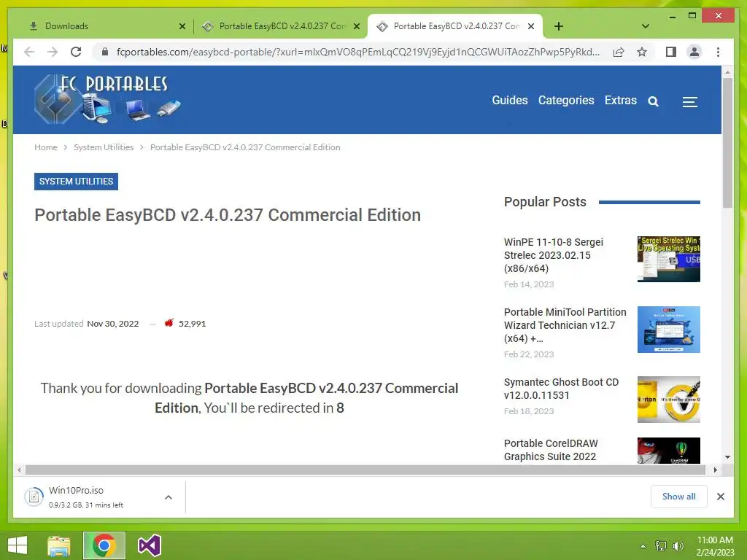
Task: Click the scroll down arrow
Action: [727, 457]
